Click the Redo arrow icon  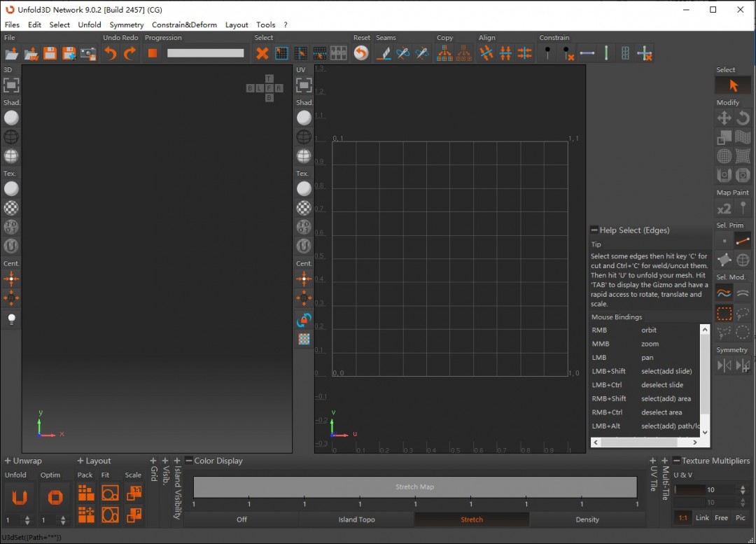click(x=129, y=53)
